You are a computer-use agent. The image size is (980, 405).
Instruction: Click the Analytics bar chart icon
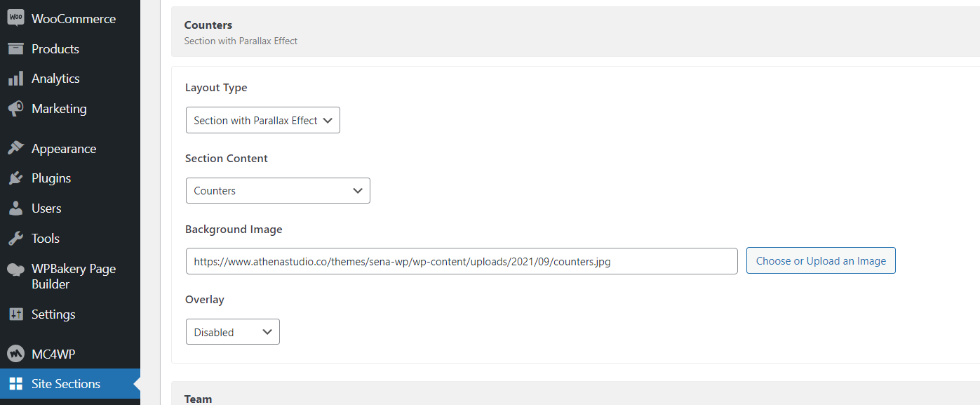[x=15, y=79]
